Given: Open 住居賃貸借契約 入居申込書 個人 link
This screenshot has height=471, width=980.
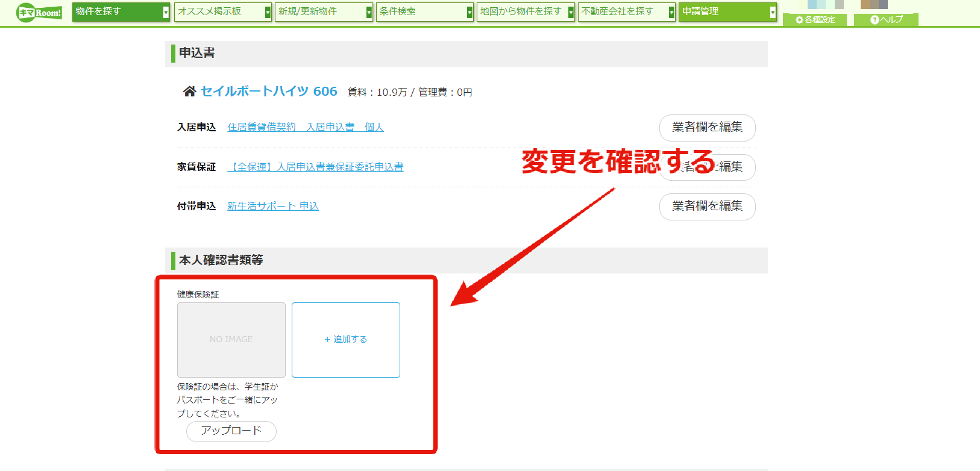Looking at the screenshot, I should (x=306, y=127).
